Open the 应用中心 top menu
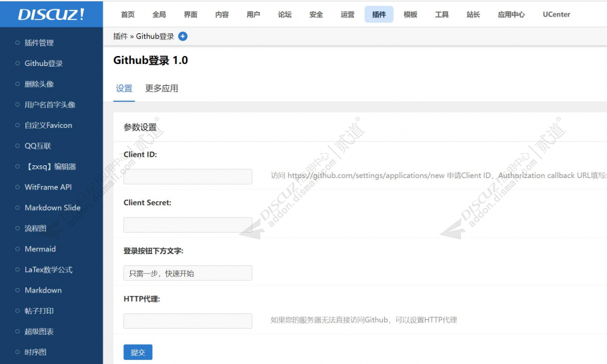Viewport: 607px width, 364px height. tap(511, 14)
